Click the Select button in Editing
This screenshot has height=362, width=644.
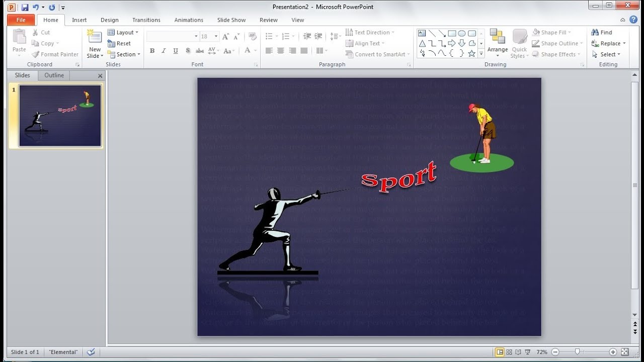[x=606, y=54]
